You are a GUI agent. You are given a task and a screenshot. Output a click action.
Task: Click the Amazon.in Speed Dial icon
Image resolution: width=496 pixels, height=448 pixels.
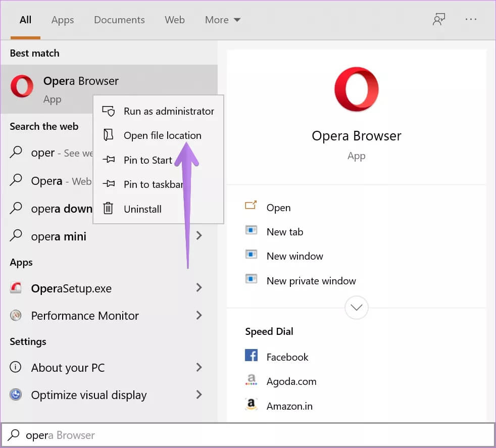click(x=251, y=404)
